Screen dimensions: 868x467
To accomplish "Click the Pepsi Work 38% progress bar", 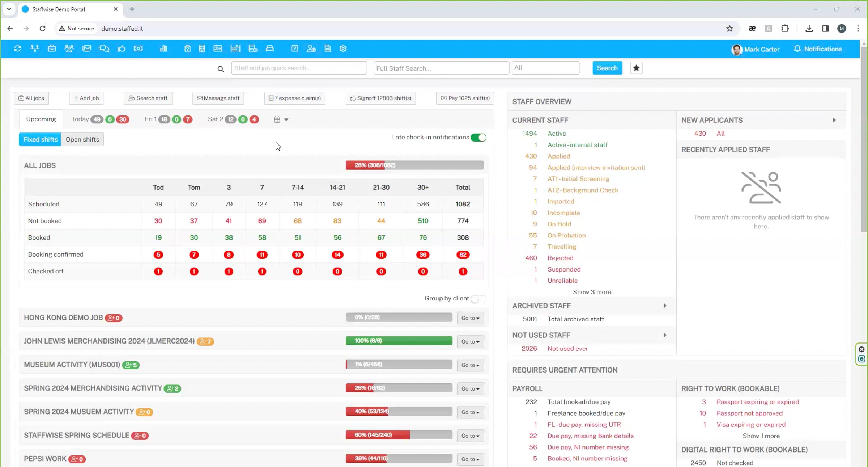I will pyautogui.click(x=399, y=458).
